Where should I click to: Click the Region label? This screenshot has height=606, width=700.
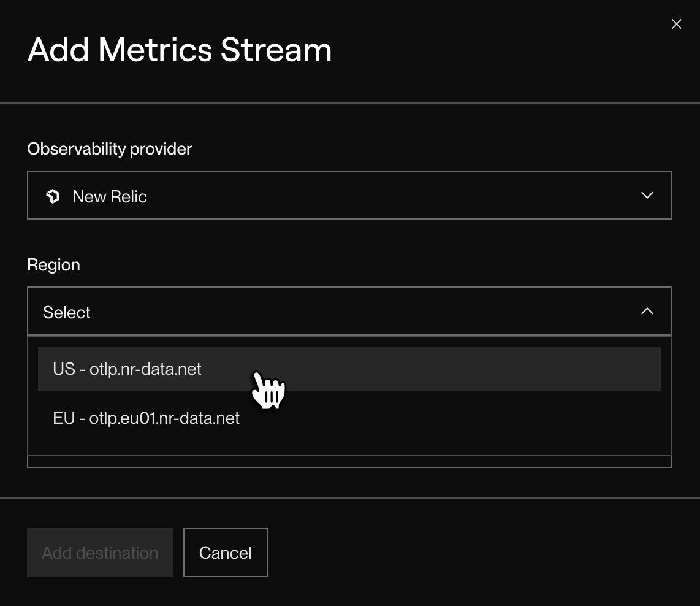coord(53,264)
